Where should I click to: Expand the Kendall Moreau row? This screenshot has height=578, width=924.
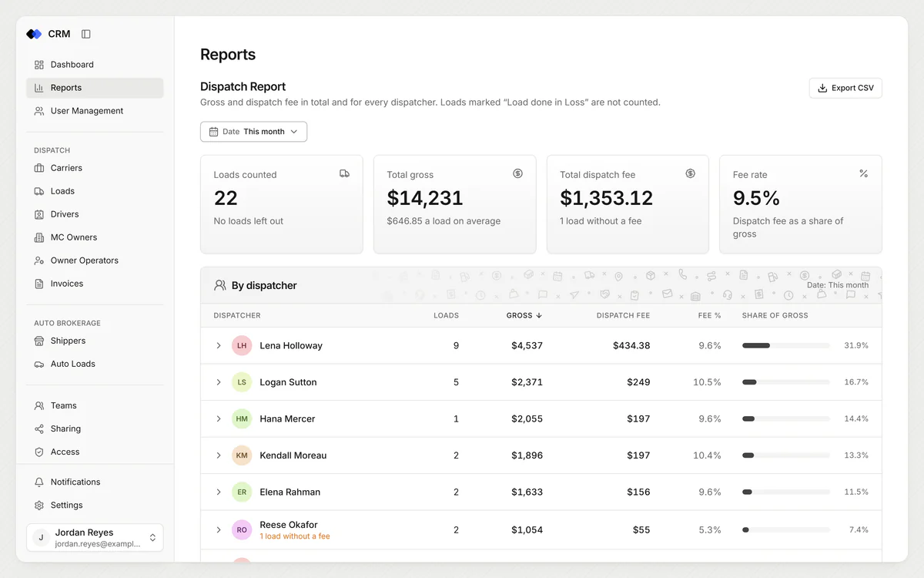point(219,455)
